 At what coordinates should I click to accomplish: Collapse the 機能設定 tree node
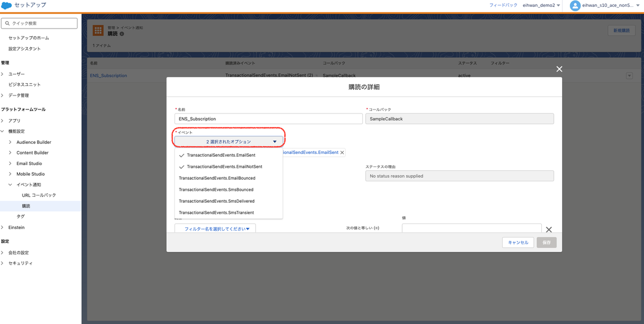pos(3,131)
